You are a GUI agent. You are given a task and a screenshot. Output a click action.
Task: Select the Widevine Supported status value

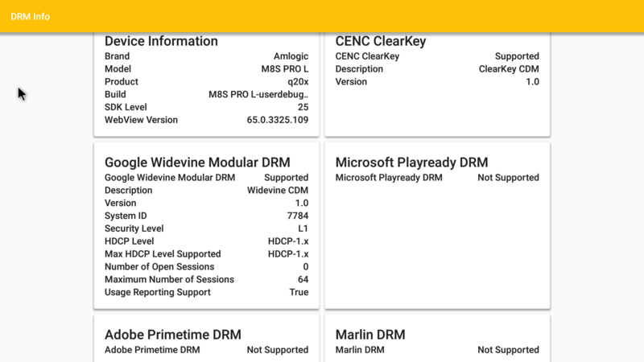coord(286,178)
